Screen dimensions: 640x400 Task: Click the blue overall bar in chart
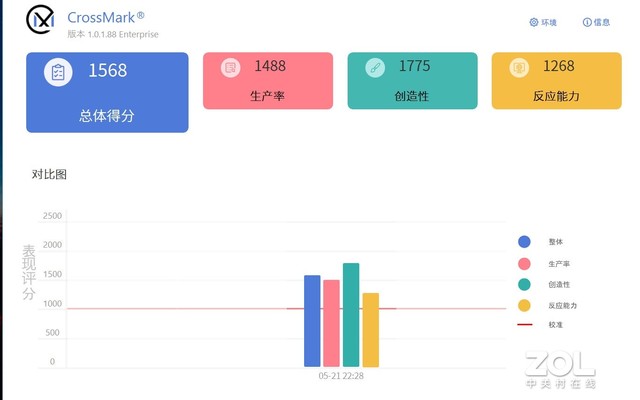[x=312, y=321]
